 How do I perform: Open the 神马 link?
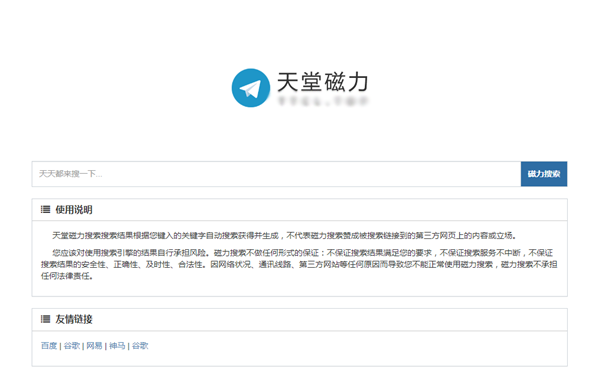click(117, 346)
